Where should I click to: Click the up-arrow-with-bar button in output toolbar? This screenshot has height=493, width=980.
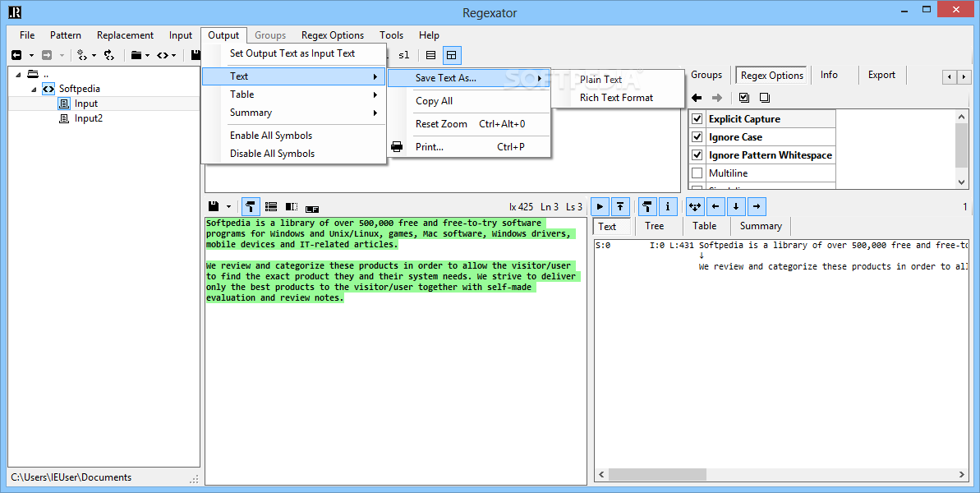(x=620, y=206)
